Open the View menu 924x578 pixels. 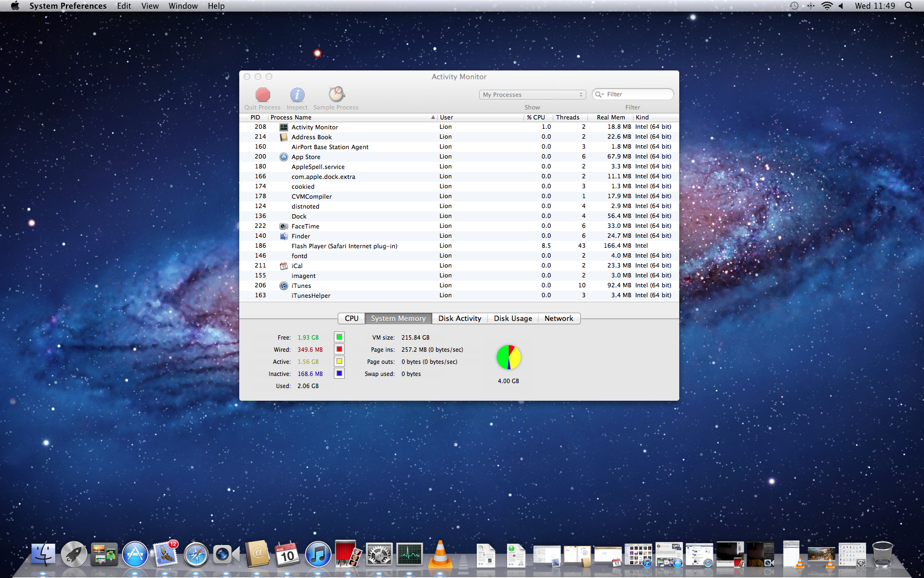[x=150, y=6]
